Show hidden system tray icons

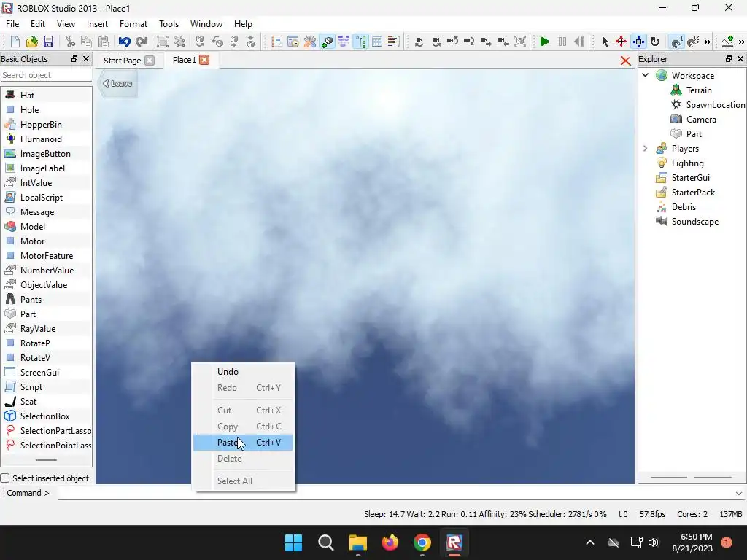[x=589, y=542]
